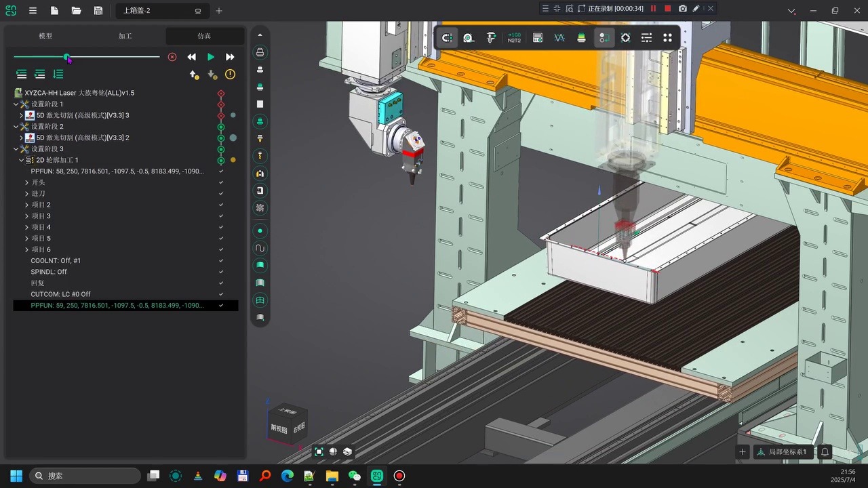Save the project with the disk icon
The image size is (868, 488).
[98, 11]
